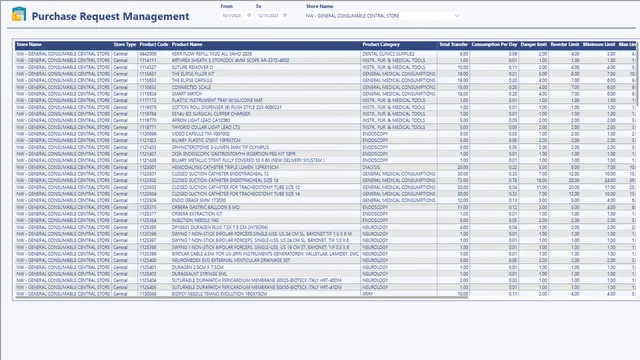Select THE ELIPSE FILLER KIT cell

[193, 74]
